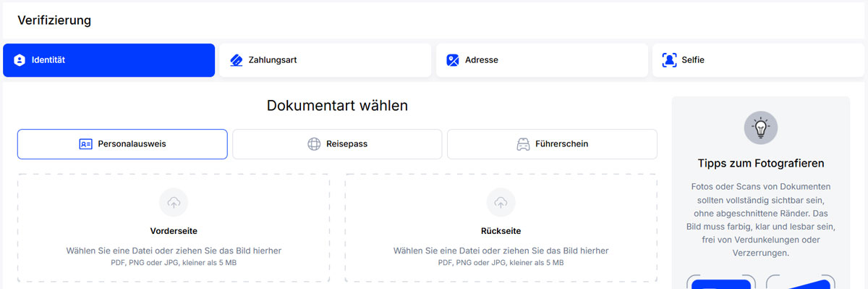Image resolution: width=868 pixels, height=289 pixels.
Task: Click the 'Dokumentart wählen' heading
Action: pos(337,106)
